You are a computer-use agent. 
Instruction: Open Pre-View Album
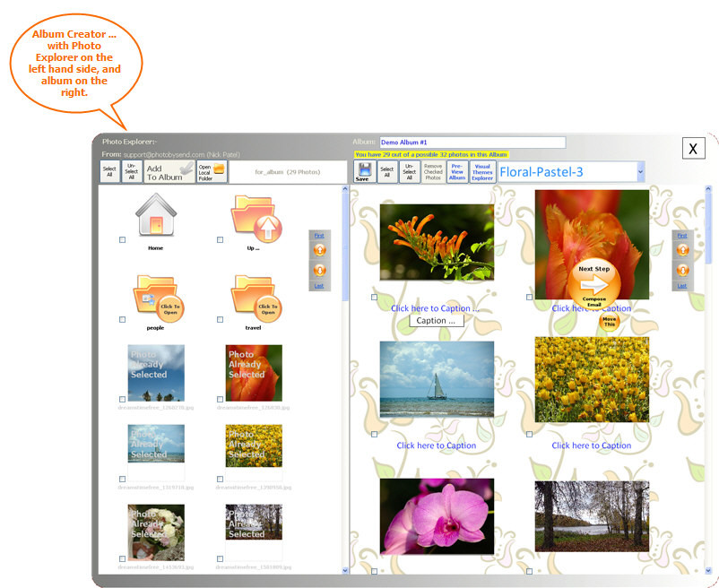457,172
